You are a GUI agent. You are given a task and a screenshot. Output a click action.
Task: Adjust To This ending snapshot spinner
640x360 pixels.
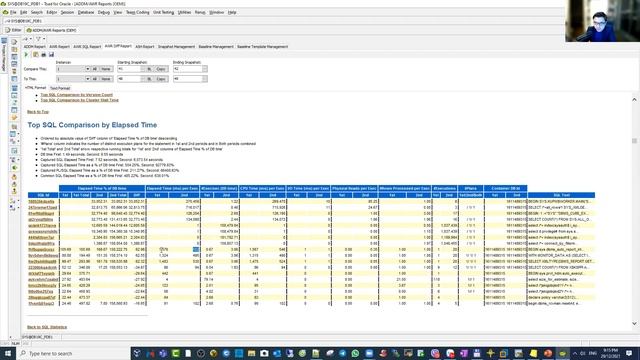coord(204,79)
